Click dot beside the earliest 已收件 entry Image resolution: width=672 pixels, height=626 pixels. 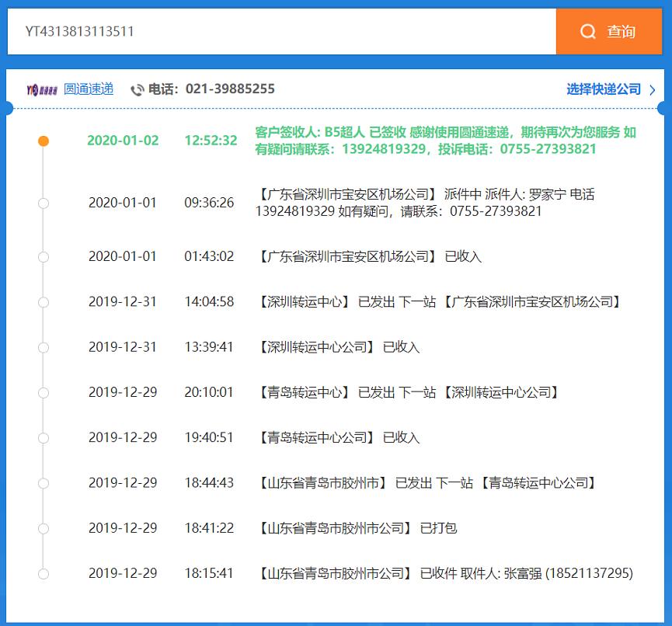pyautogui.click(x=44, y=572)
